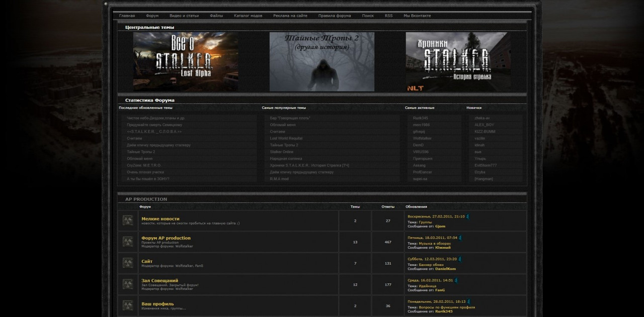This screenshot has width=644, height=317.
Task: Open popular topic 'Хроники S.T.A.L.K.E.R.: История Стрелка [ТЧ]'
Action: tap(309, 165)
